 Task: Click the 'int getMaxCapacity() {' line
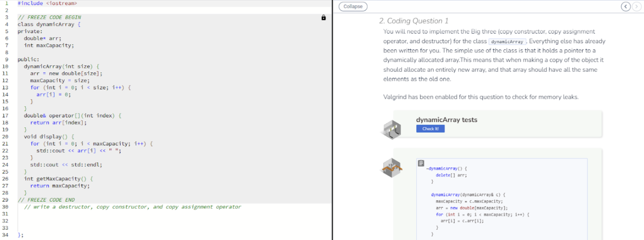(58, 179)
